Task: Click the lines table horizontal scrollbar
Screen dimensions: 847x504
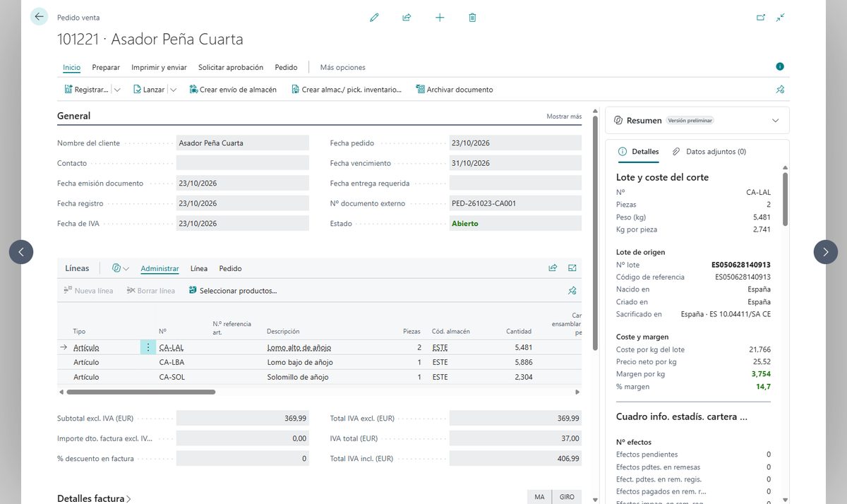Action: [140, 392]
